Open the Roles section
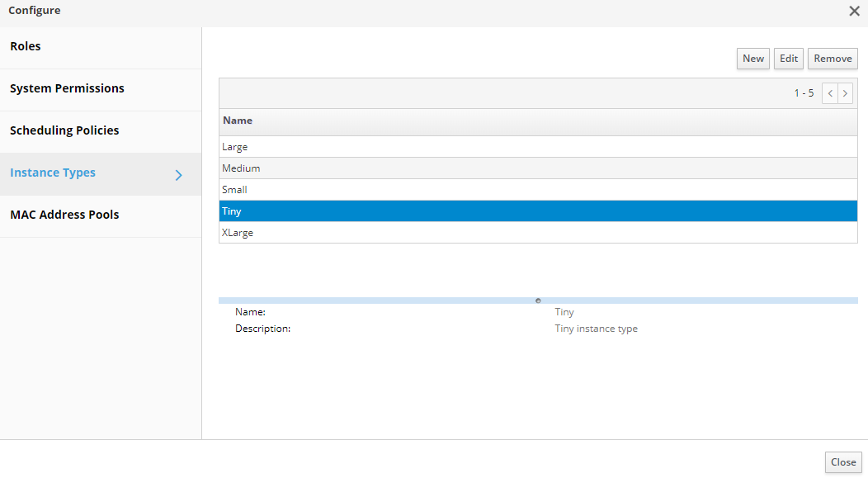The image size is (868, 478). click(x=26, y=47)
